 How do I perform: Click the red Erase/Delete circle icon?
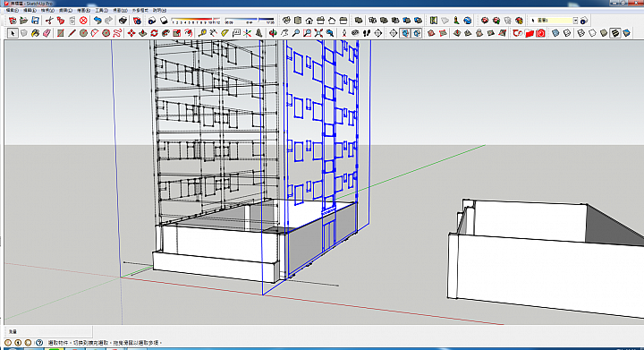point(83,20)
